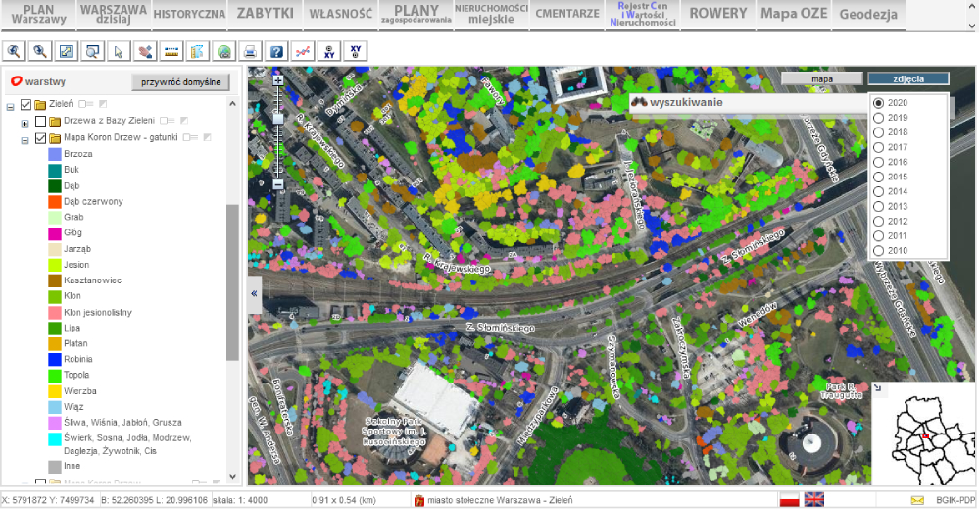Click the warstwy panel logo icon
Screen dimensions: 980x510
coord(17,81)
